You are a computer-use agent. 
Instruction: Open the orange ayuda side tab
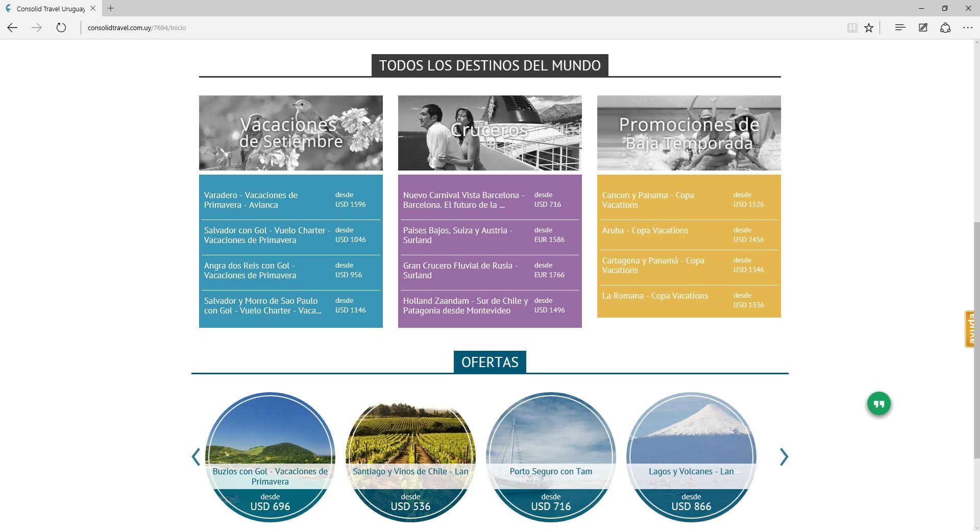pos(970,329)
